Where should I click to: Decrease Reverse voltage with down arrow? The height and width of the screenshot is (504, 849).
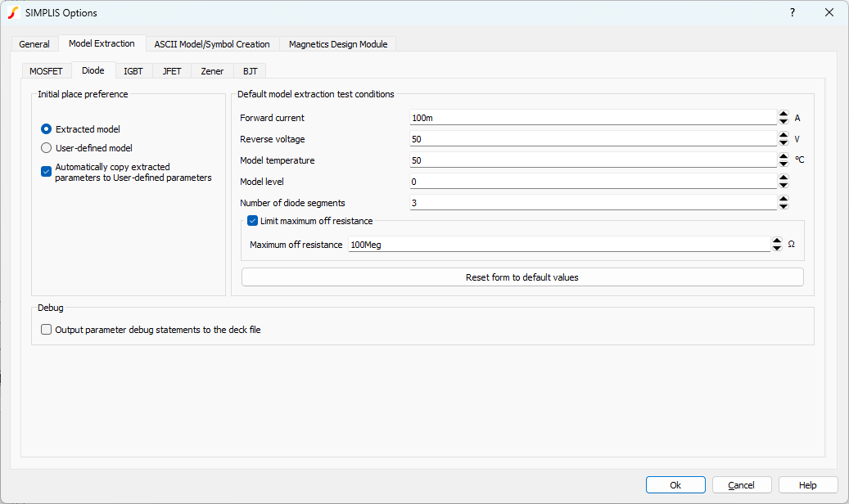click(784, 143)
